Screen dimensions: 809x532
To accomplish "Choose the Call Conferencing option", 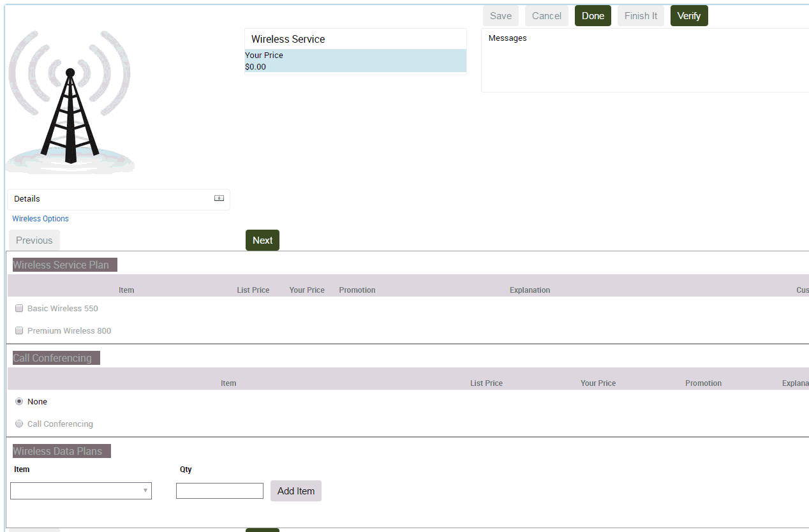I will [x=19, y=424].
